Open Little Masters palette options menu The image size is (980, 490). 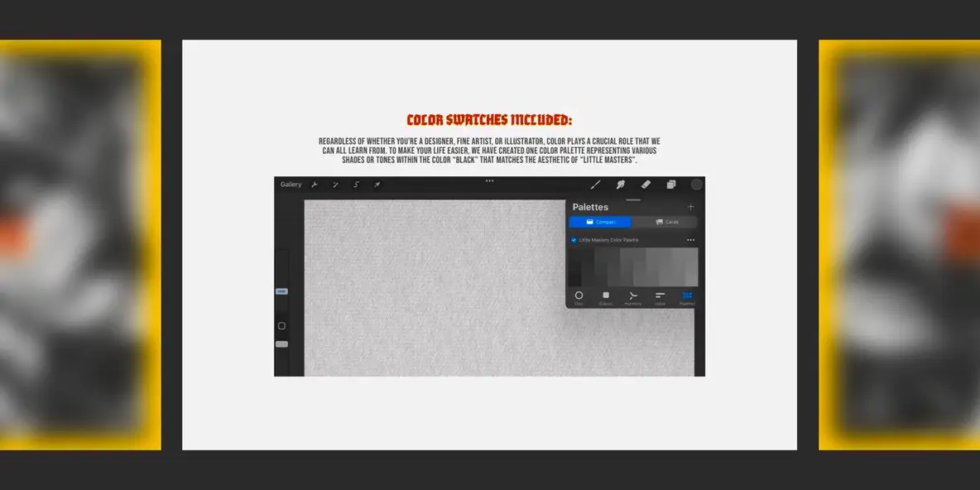point(692,240)
